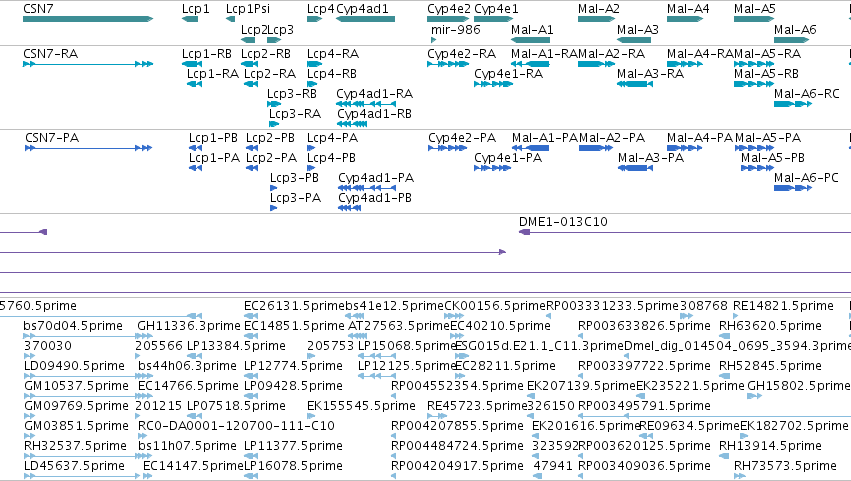Select the Lcp2-PA protein label
Image resolution: width=851 pixels, height=481 pixels.
pos(271,158)
